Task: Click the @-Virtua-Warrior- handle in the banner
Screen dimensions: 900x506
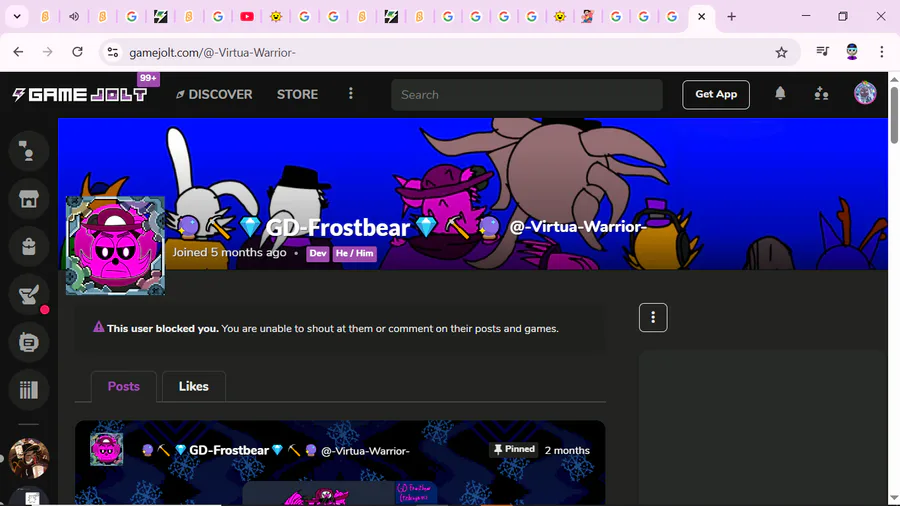Action: [578, 227]
